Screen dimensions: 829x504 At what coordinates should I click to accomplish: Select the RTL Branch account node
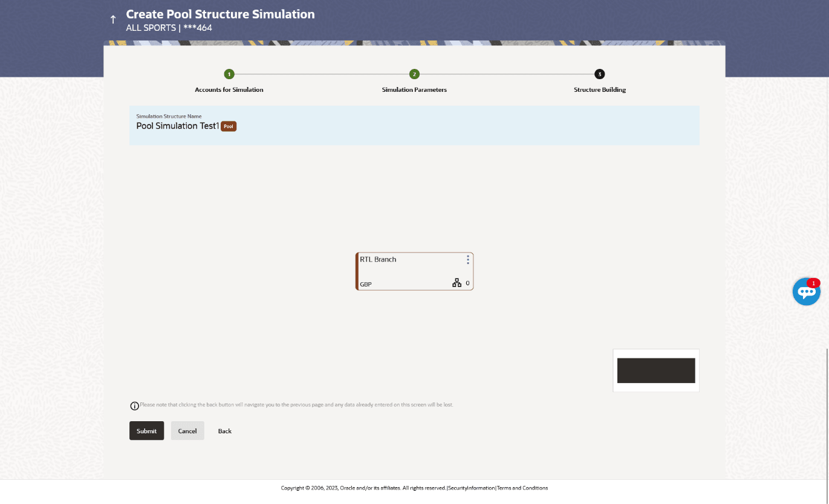(x=414, y=271)
